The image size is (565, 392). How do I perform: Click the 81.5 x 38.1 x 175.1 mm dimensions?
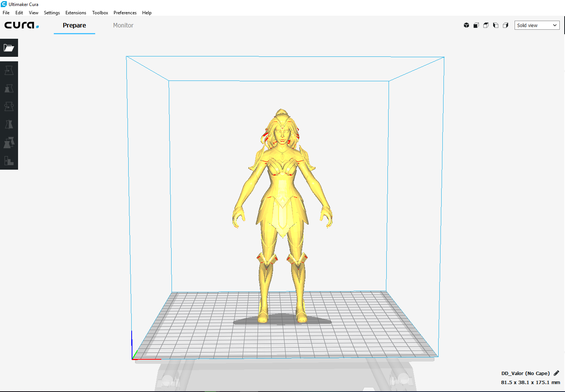click(x=530, y=382)
